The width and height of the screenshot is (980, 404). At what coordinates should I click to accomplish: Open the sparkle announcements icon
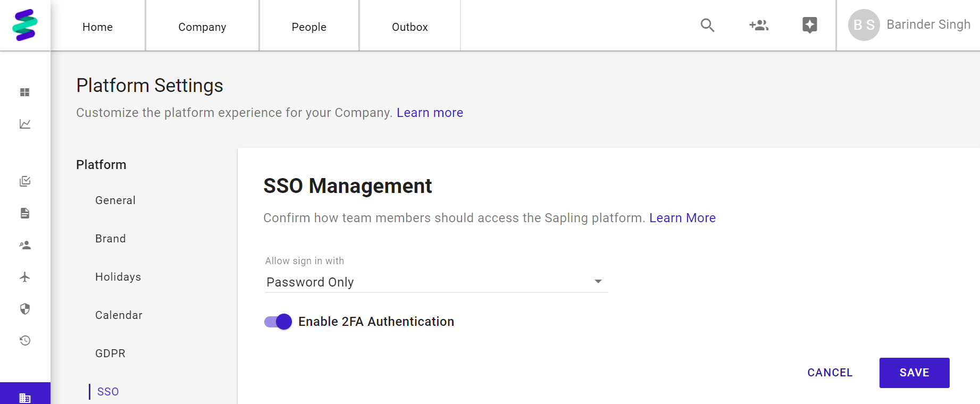[809, 25]
